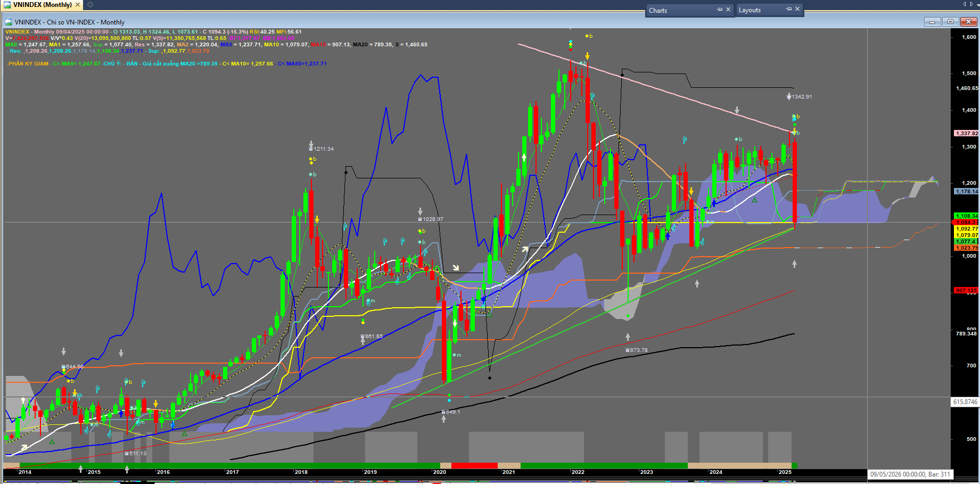Click the 615.8746 cursor price label
The height and width of the screenshot is (484, 980).
click(x=965, y=402)
